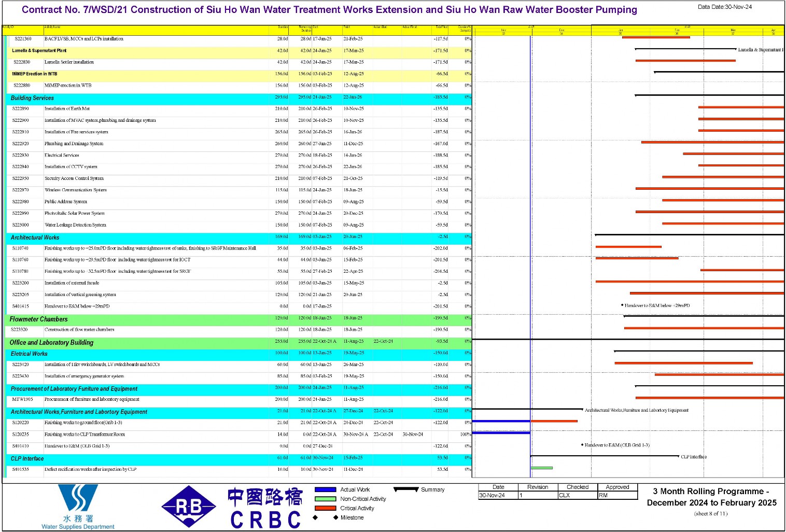Click activity 'Installation of emergency generator system'
Viewport: 786px width, 532px height.
coord(84,376)
